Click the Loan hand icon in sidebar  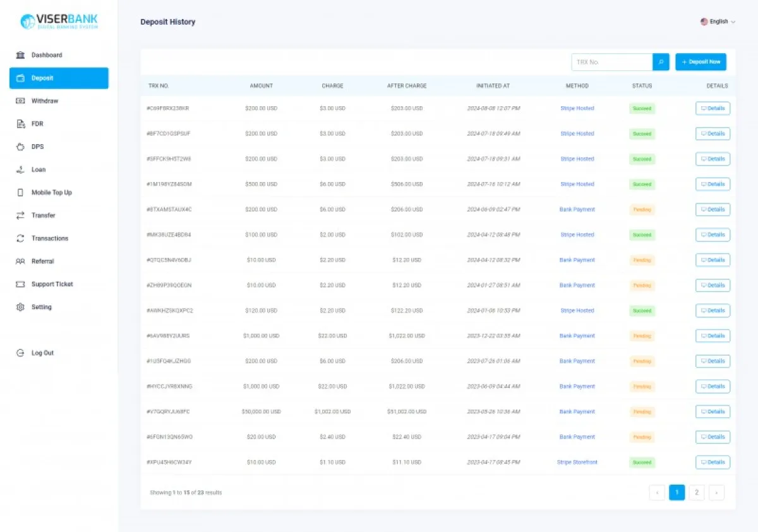20,169
